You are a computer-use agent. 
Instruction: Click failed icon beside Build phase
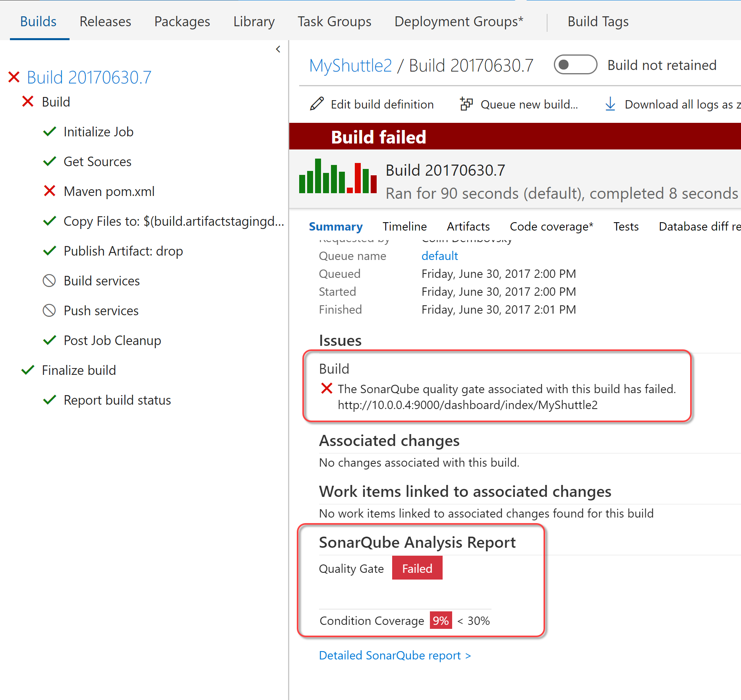coord(28,101)
